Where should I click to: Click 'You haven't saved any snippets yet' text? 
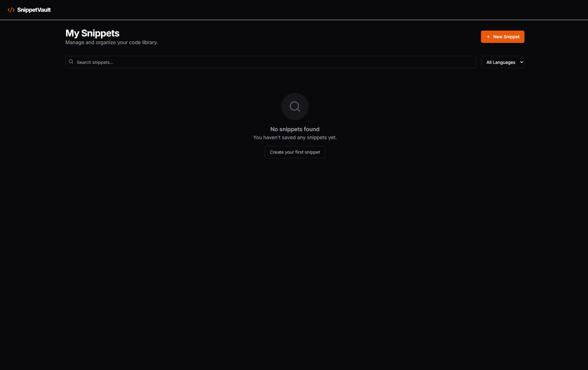(295, 138)
